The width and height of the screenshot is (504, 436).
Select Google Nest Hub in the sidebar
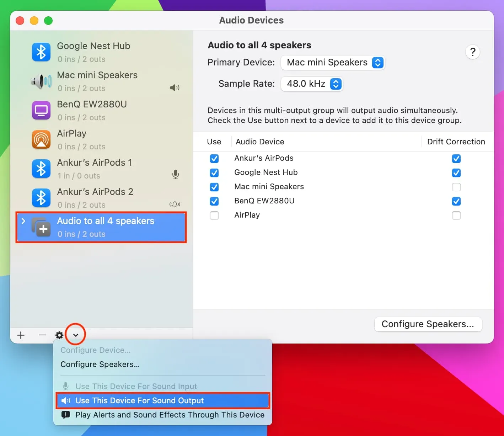click(x=101, y=52)
